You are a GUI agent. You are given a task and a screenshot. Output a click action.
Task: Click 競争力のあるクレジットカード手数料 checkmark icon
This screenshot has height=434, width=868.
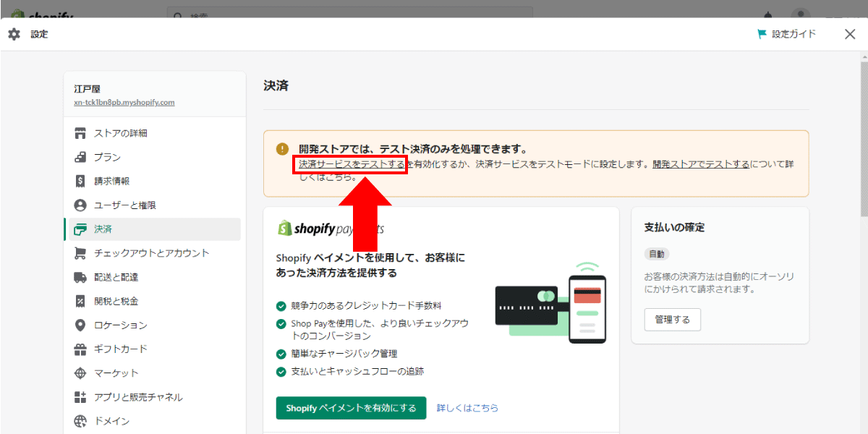pos(281,306)
